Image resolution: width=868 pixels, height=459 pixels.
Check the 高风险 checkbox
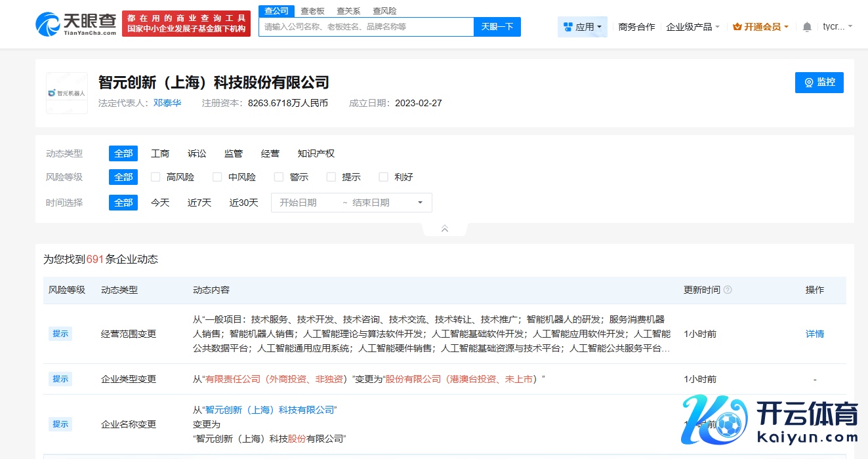pyautogui.click(x=155, y=177)
